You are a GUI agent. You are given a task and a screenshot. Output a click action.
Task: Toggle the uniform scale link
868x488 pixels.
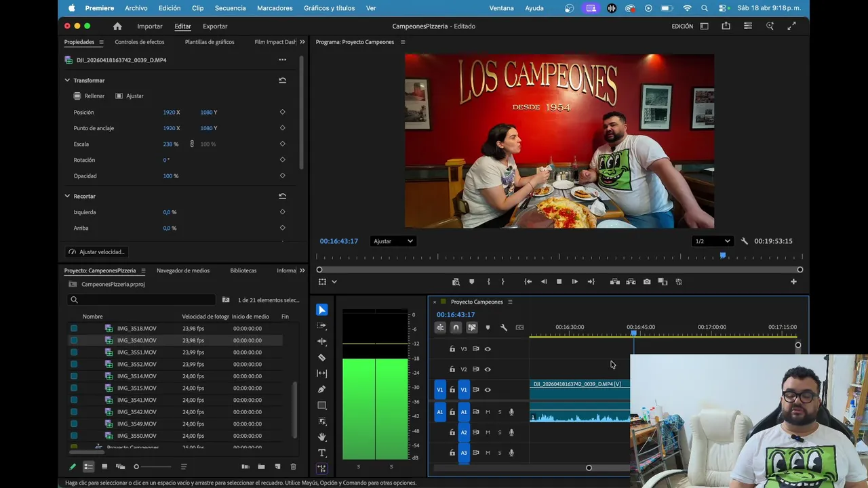[x=192, y=144]
